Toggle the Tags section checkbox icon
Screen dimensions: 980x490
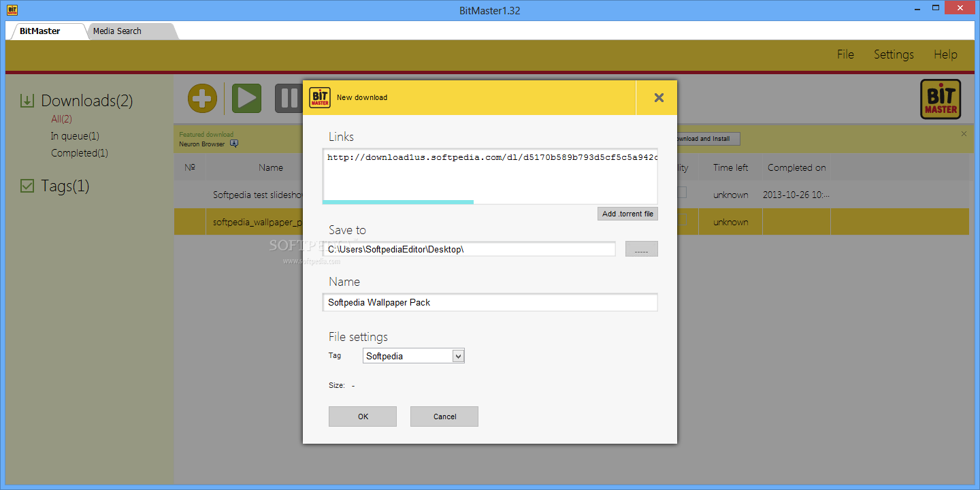[x=27, y=186]
